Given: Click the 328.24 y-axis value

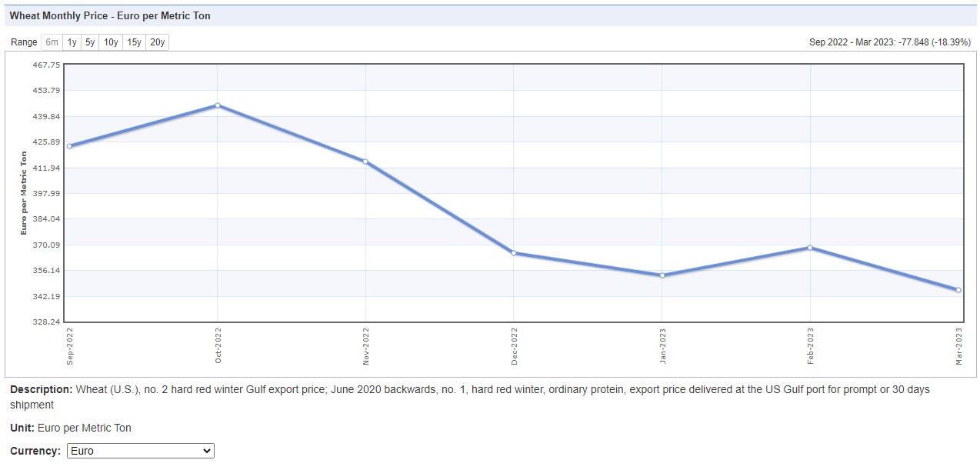Looking at the screenshot, I should pyautogui.click(x=48, y=322).
